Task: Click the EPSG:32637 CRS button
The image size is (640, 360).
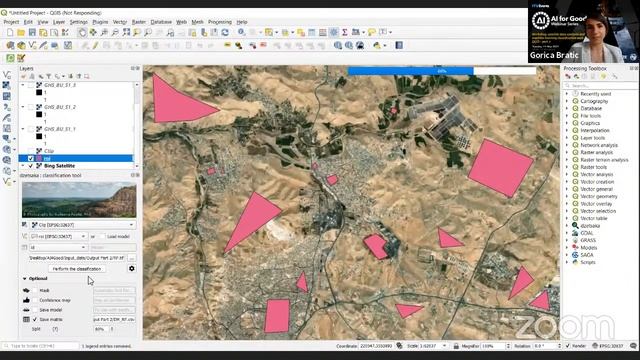Action: pos(607,346)
